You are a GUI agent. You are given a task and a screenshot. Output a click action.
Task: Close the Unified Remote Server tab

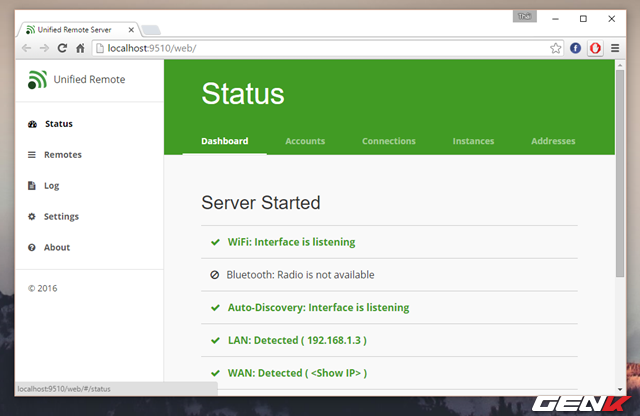(131, 30)
